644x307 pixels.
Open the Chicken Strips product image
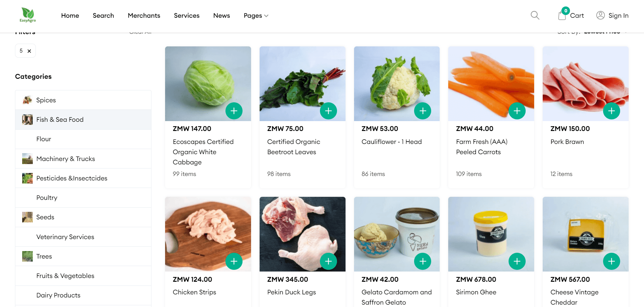[x=208, y=234]
